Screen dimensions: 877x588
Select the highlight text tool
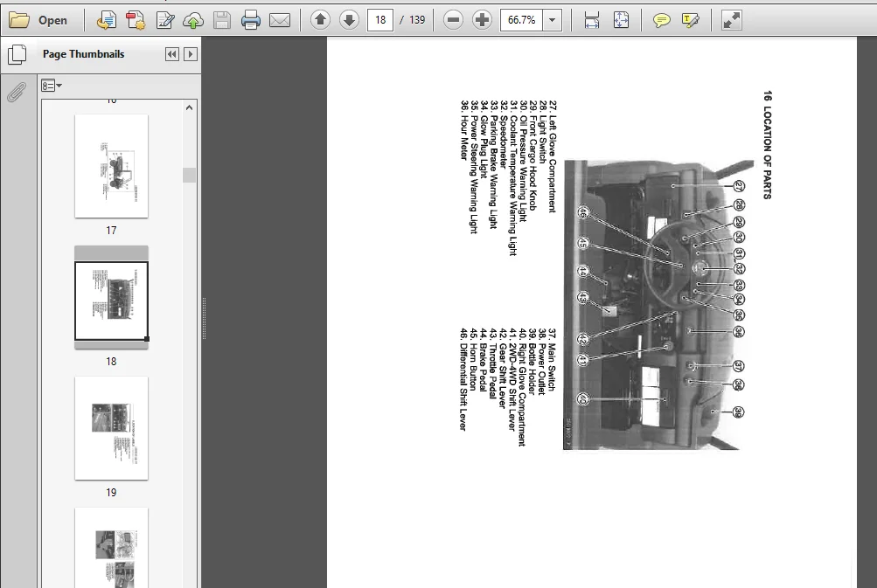[691, 20]
